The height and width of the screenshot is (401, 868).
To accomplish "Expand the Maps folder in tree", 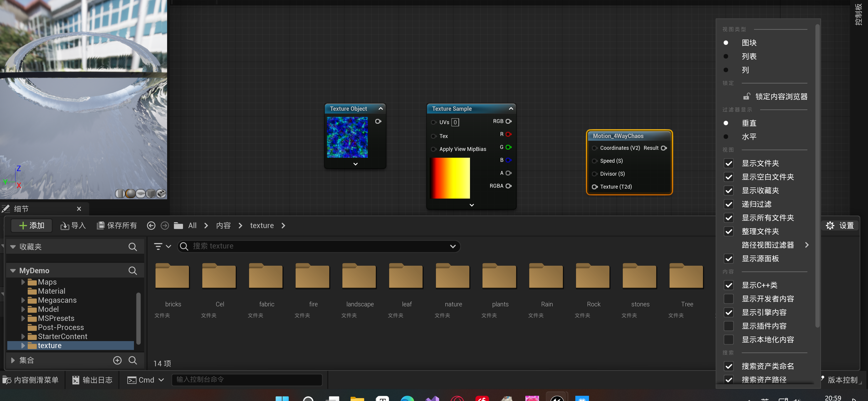I will point(23,282).
